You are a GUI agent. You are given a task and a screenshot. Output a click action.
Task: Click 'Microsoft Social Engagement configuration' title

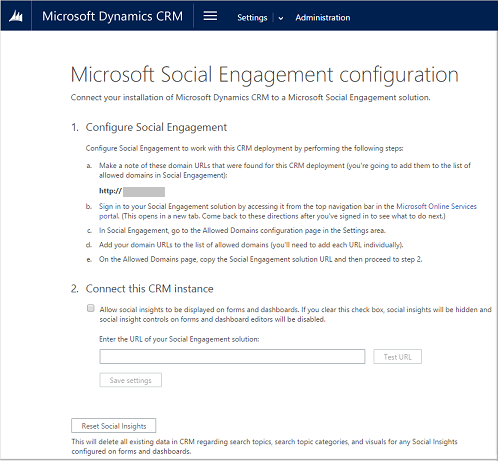tap(265, 75)
